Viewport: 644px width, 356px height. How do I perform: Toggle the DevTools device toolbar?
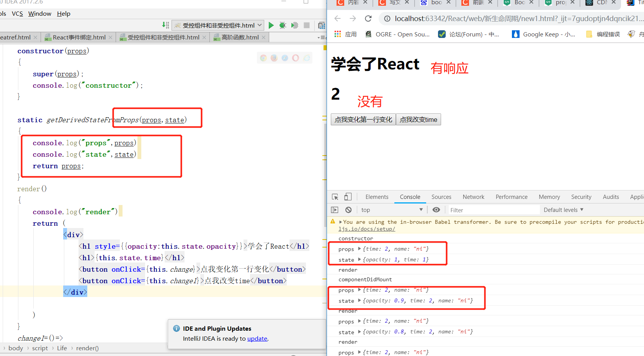pos(348,197)
